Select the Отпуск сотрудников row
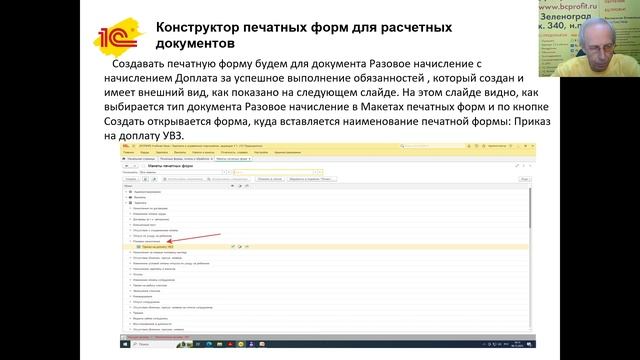The image size is (640, 360). (326, 302)
